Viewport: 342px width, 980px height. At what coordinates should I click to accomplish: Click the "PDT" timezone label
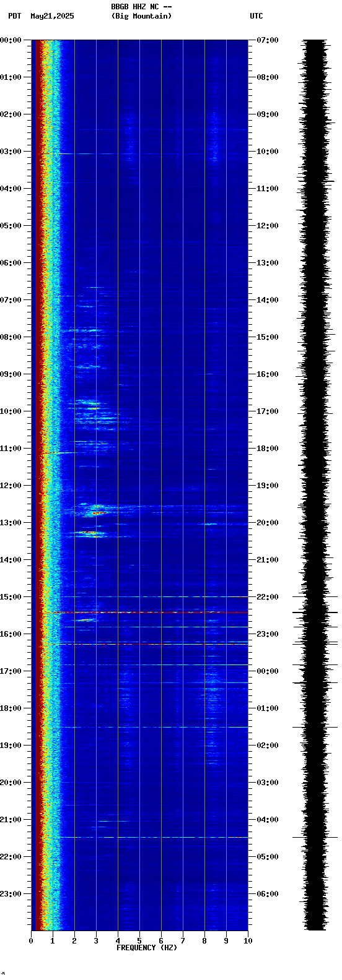(x=14, y=16)
